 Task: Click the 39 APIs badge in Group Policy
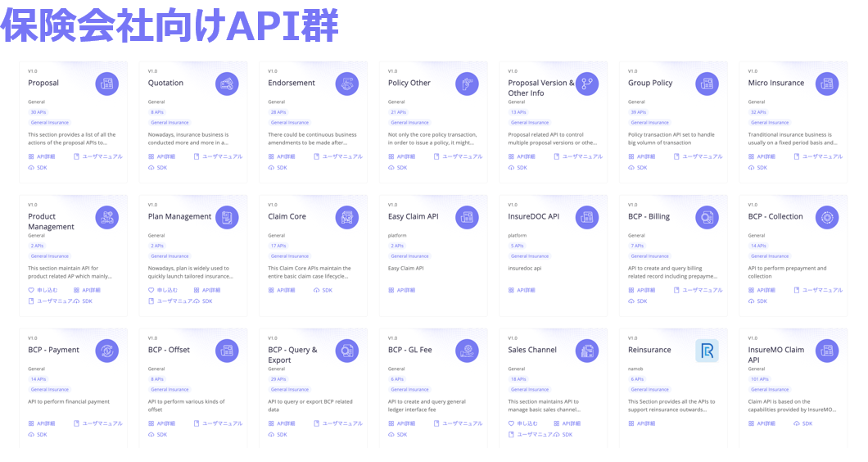coord(638,112)
